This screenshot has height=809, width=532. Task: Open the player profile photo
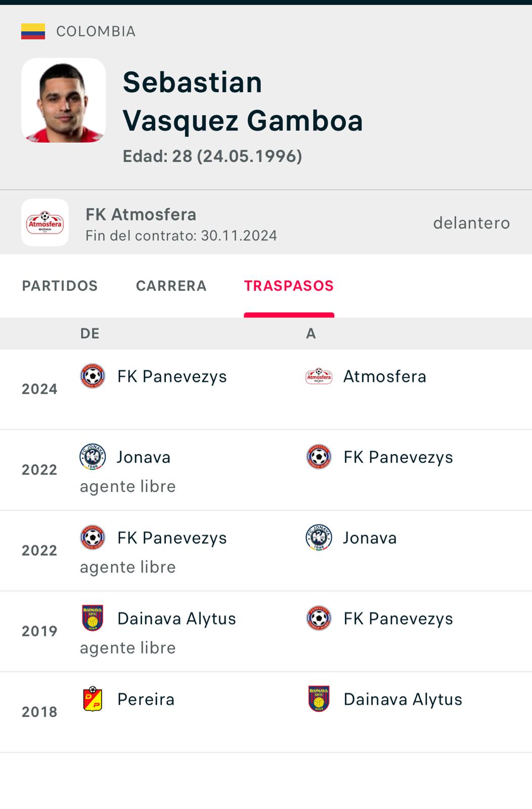tap(63, 100)
